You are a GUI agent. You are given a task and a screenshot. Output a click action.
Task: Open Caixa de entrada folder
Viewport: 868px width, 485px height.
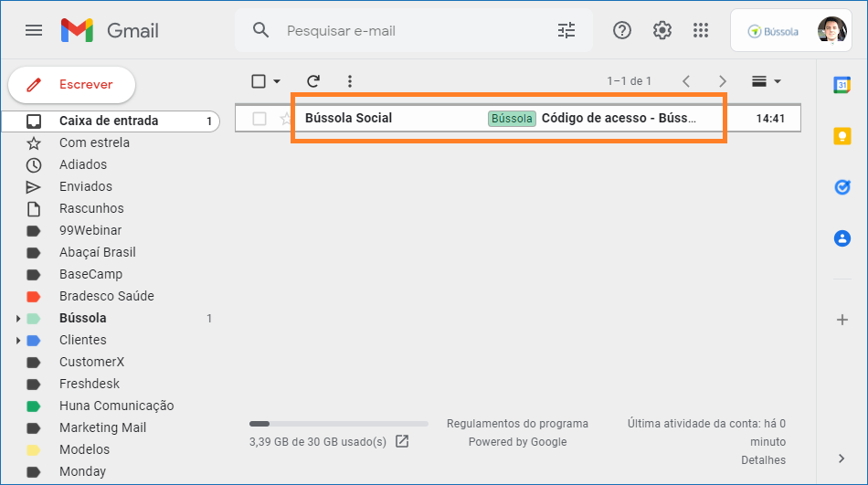[x=111, y=121]
